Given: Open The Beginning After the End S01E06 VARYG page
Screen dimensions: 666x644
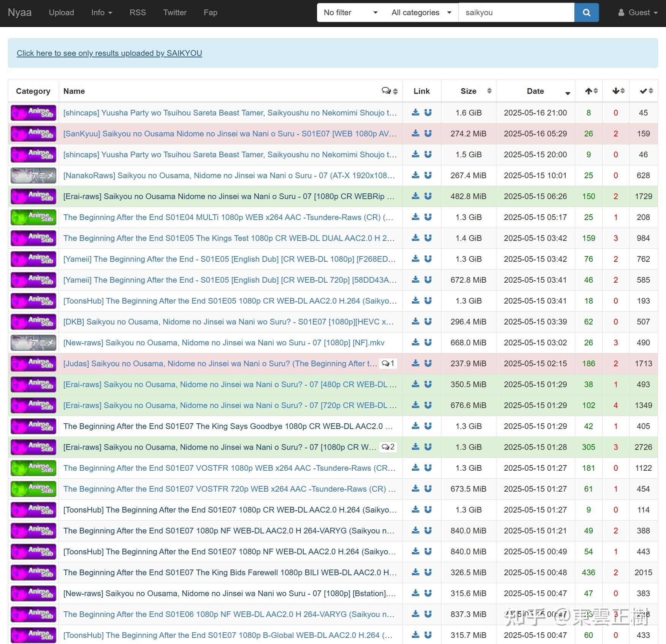Looking at the screenshot, I should (229, 614).
